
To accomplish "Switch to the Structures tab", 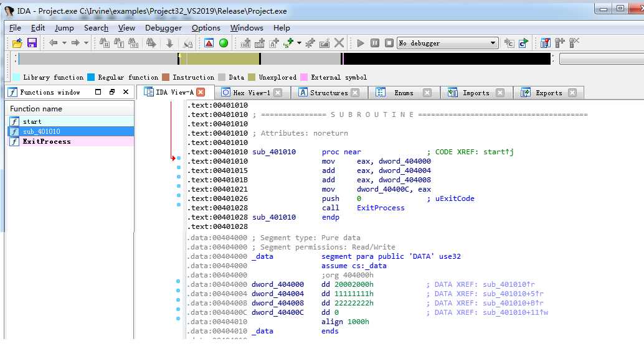I will 329,93.
